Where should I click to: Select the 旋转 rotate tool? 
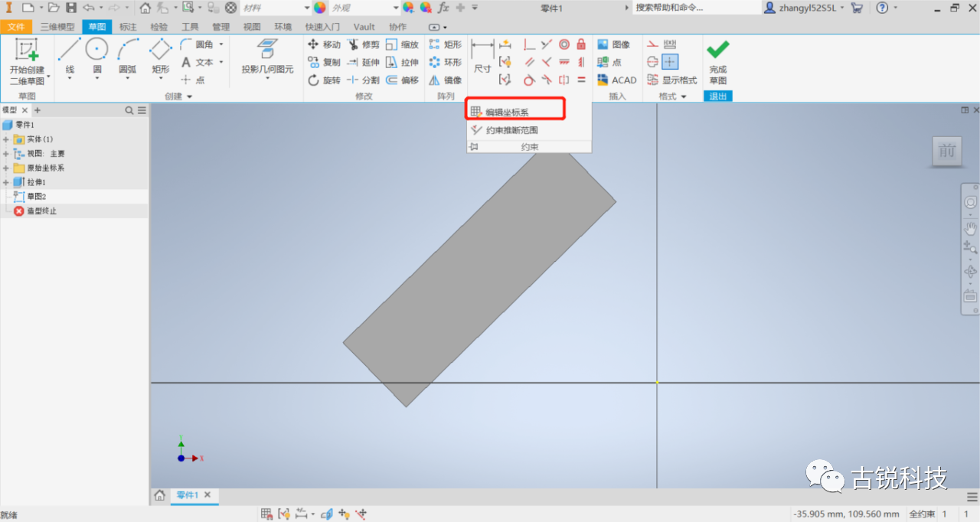point(324,80)
